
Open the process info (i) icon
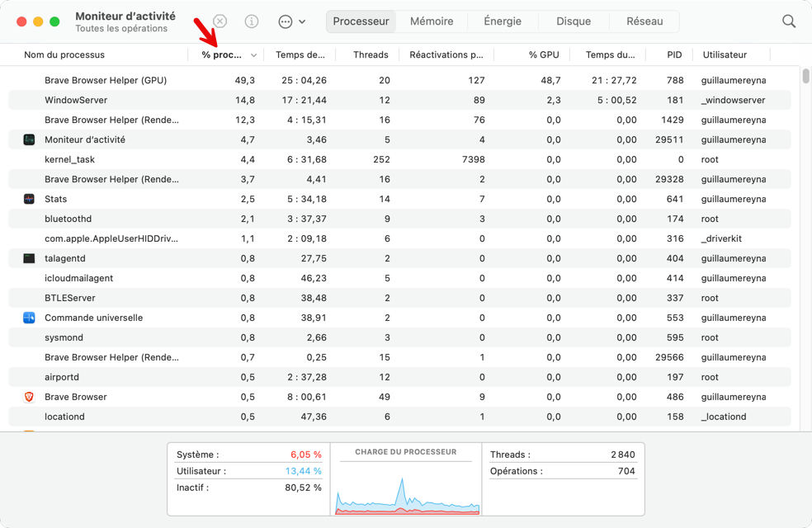pyautogui.click(x=251, y=21)
